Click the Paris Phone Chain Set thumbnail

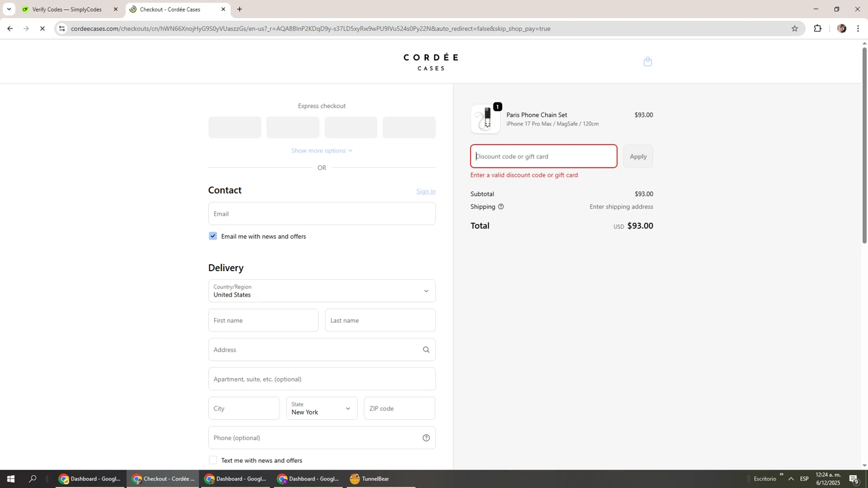click(x=486, y=119)
